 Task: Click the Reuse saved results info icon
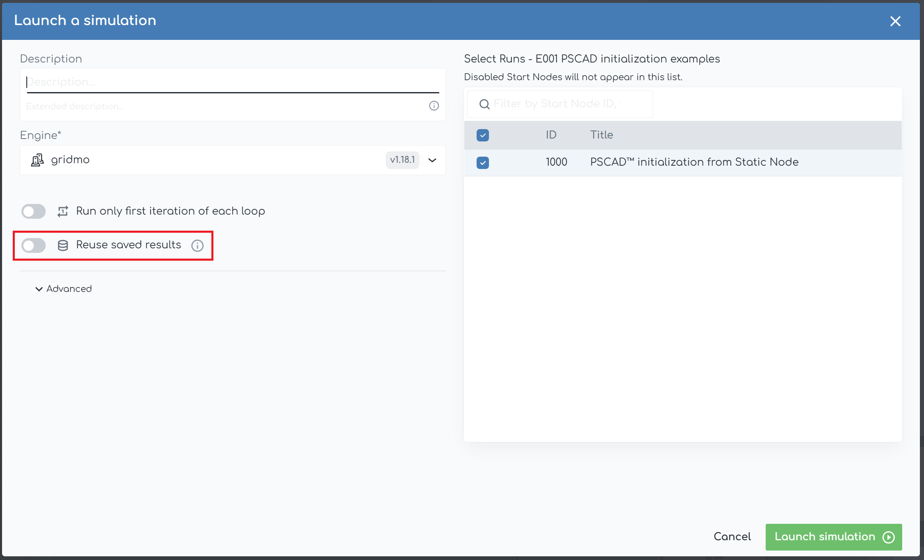pyautogui.click(x=197, y=245)
